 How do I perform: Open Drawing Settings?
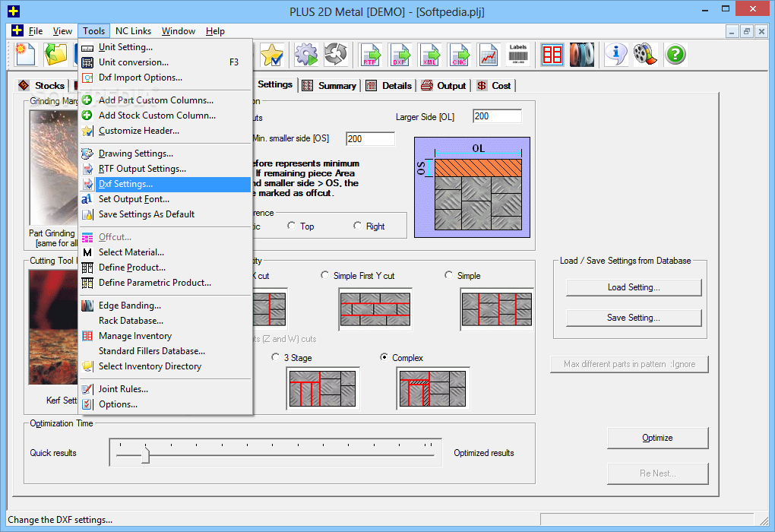pyautogui.click(x=165, y=154)
